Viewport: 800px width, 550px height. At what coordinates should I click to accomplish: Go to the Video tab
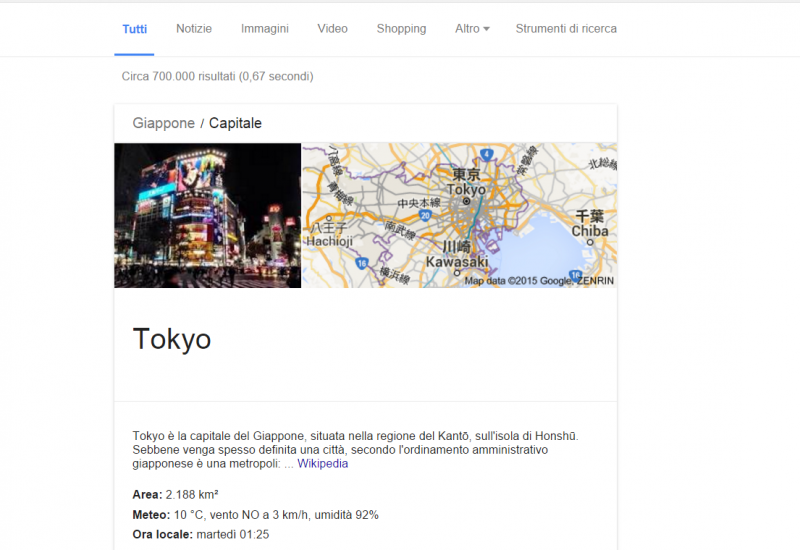click(333, 29)
